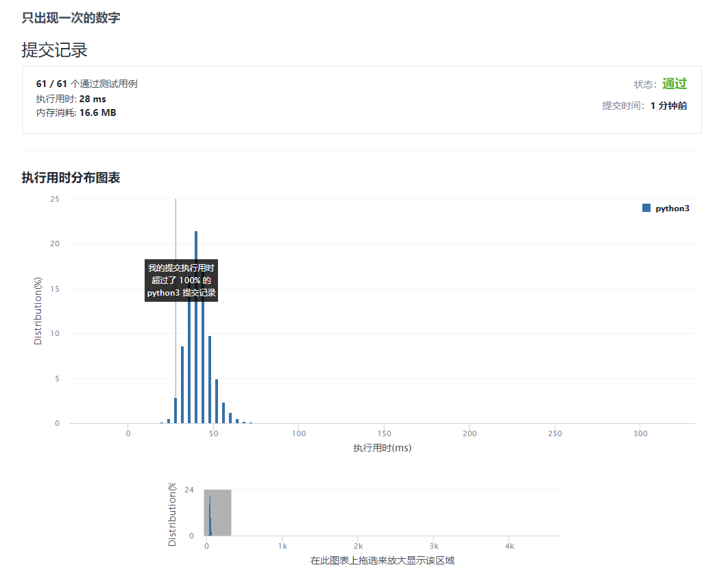Click the blue python3 legend color square
This screenshot has width=728, height=572.
(646, 208)
